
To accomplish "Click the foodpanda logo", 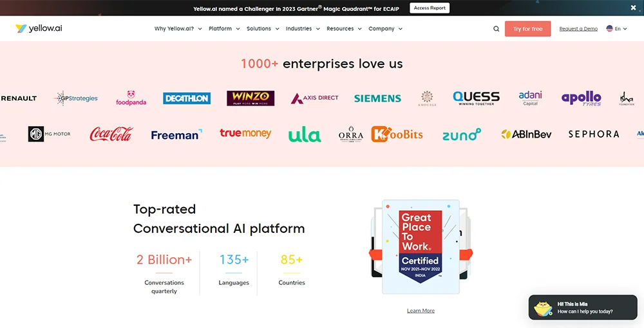I will click(131, 98).
